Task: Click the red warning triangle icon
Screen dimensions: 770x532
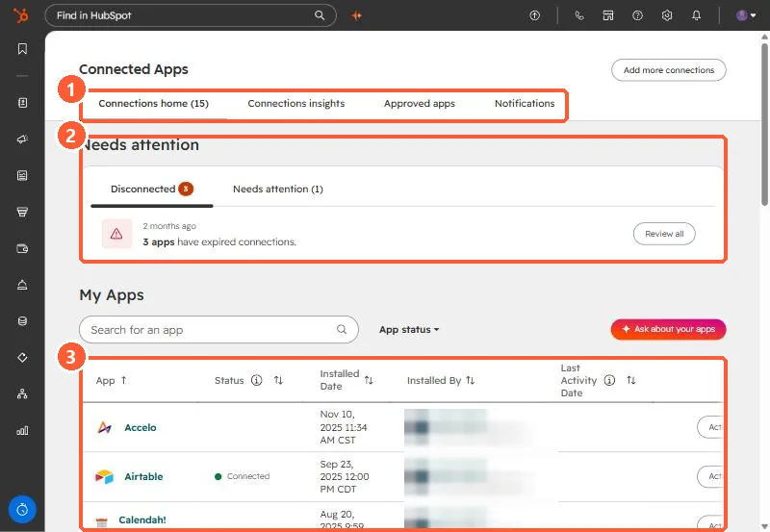Action: (116, 234)
